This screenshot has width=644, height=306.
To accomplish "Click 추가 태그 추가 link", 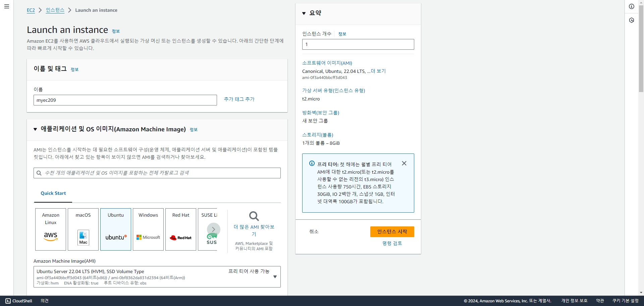I will click(239, 99).
